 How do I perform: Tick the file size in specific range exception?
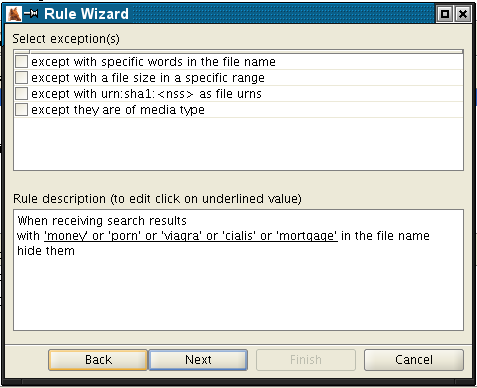pos(21,78)
